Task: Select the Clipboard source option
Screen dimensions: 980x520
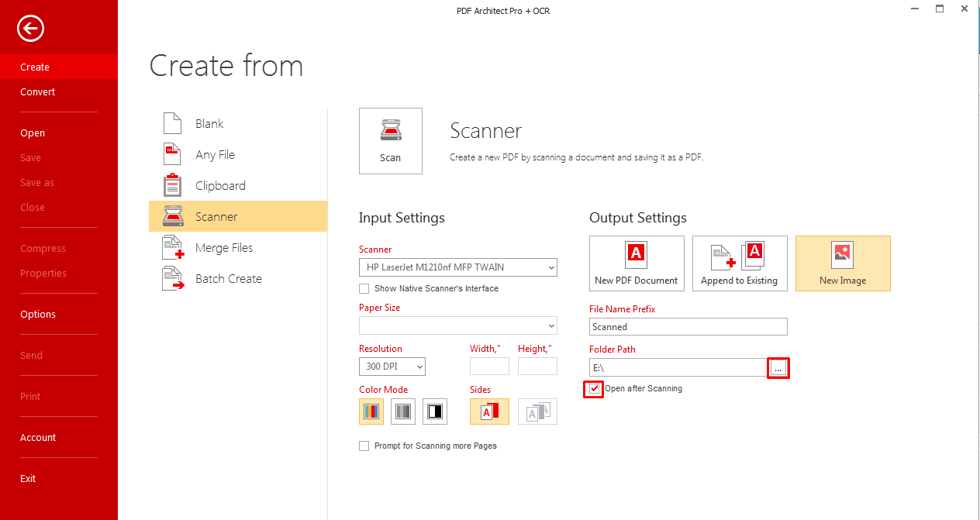Action: 237,185
